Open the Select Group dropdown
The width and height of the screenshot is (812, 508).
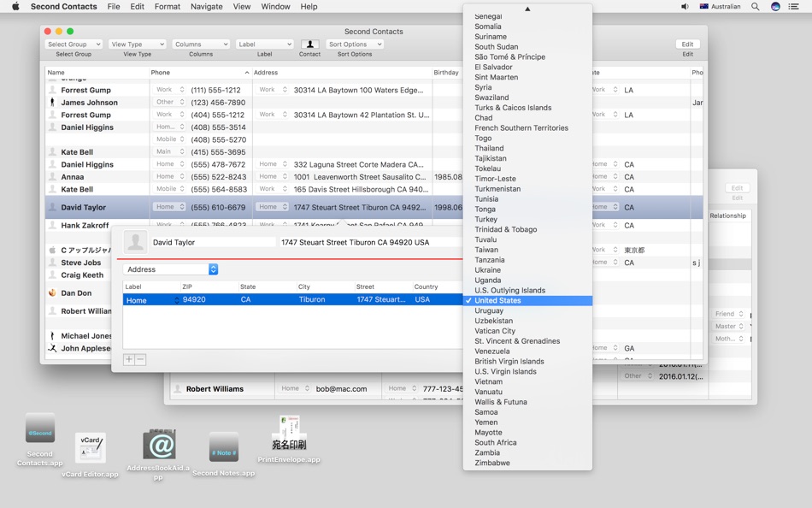74,44
